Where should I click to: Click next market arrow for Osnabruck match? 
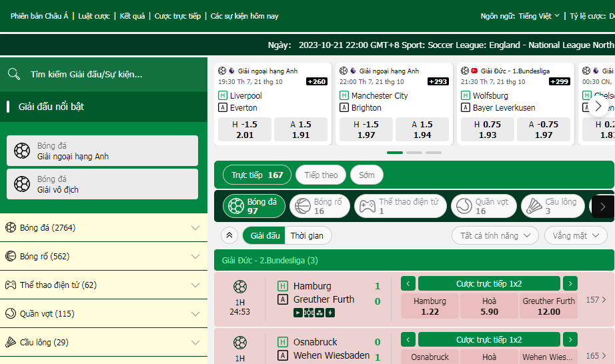[570, 339]
